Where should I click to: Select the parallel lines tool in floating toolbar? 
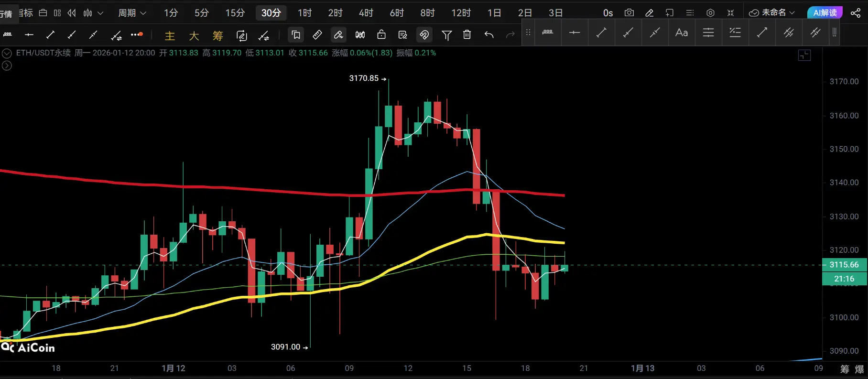tap(708, 32)
